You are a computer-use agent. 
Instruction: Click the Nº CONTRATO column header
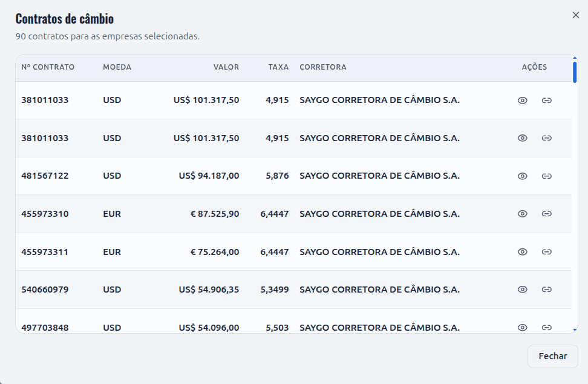coord(48,67)
